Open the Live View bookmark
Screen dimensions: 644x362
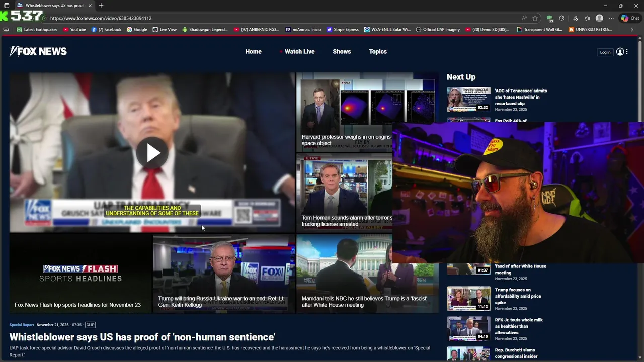pos(164,30)
